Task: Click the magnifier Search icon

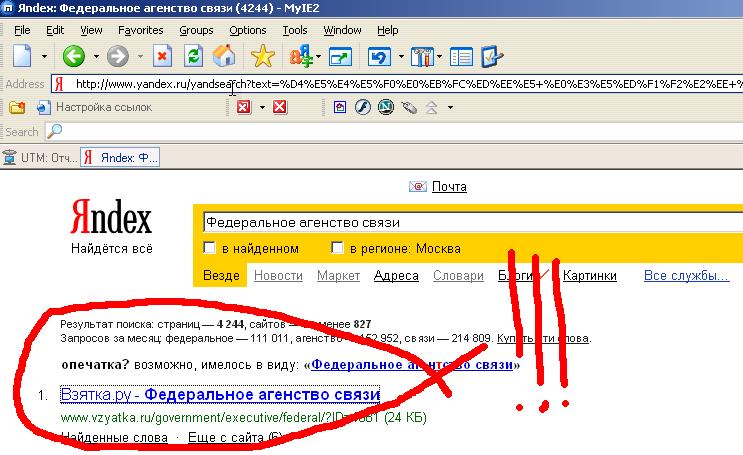Action: 54,131
